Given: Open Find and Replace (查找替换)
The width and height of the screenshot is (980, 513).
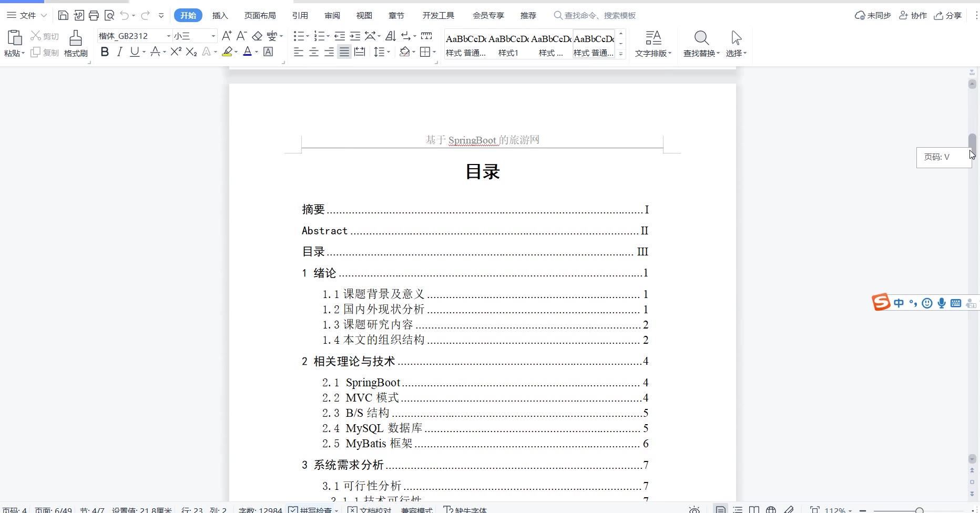Looking at the screenshot, I should click(x=701, y=44).
